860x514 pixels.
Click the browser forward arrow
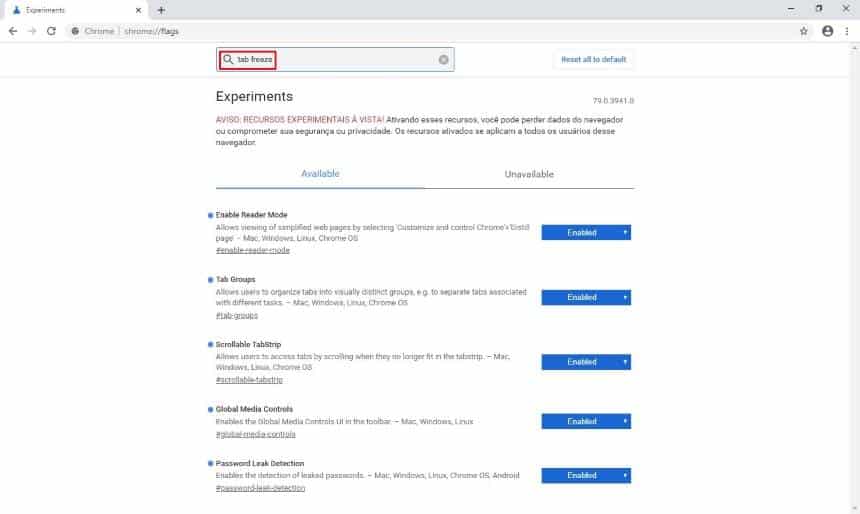tap(32, 31)
